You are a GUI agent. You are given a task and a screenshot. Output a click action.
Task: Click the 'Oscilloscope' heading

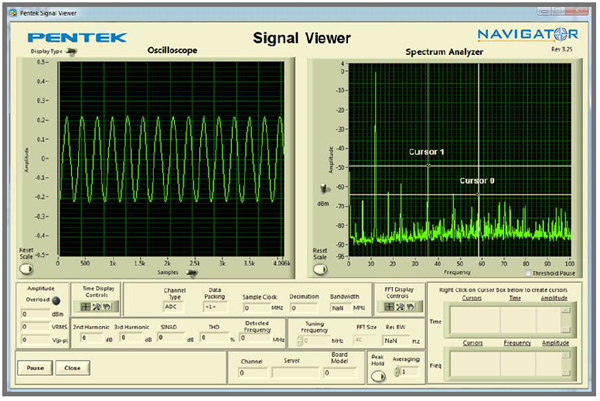172,50
